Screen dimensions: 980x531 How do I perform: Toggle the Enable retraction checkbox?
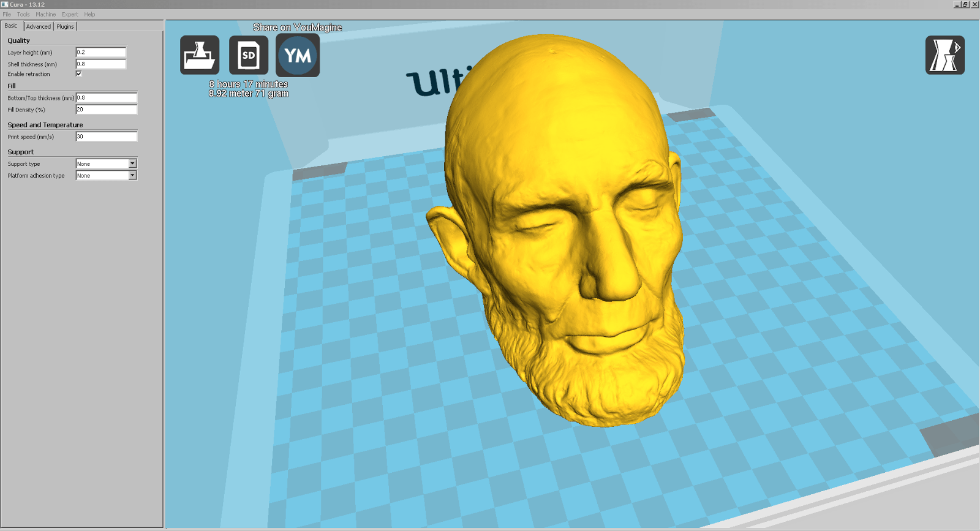[x=78, y=73]
